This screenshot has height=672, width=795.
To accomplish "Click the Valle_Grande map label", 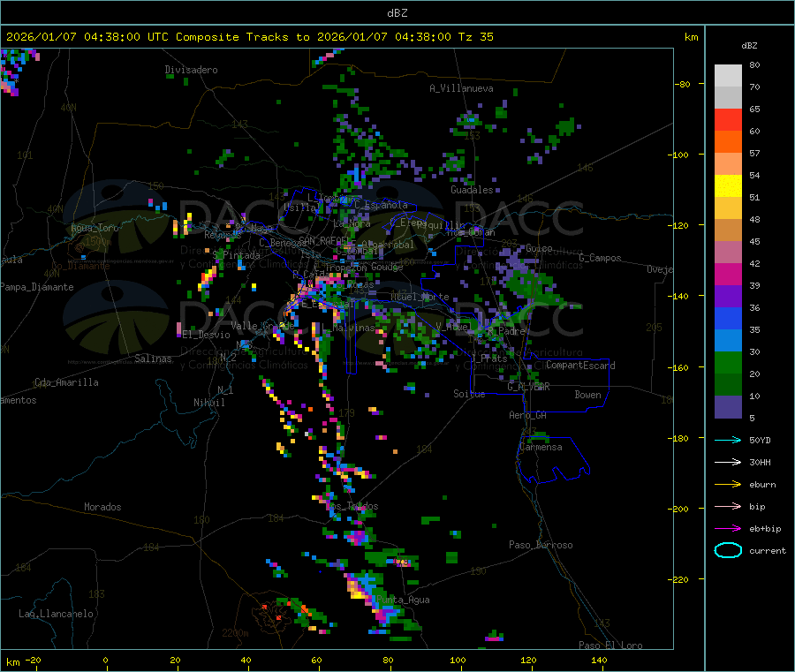I will (x=262, y=325).
